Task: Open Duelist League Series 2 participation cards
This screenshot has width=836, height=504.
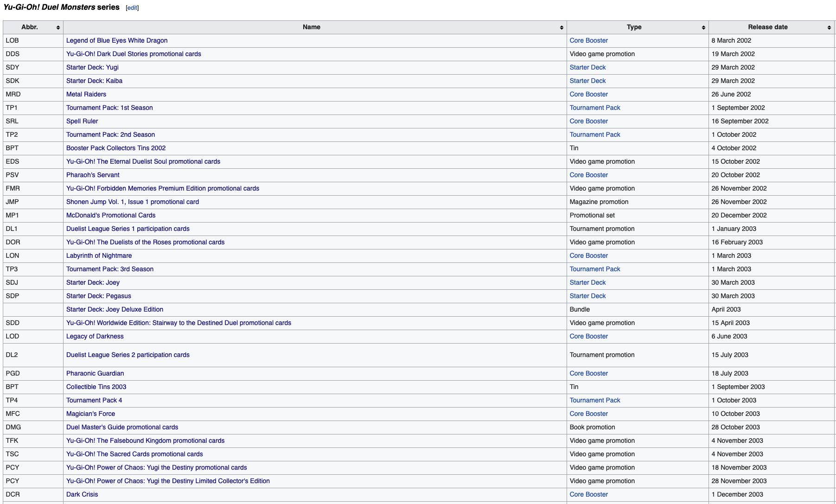Action: [x=128, y=355]
